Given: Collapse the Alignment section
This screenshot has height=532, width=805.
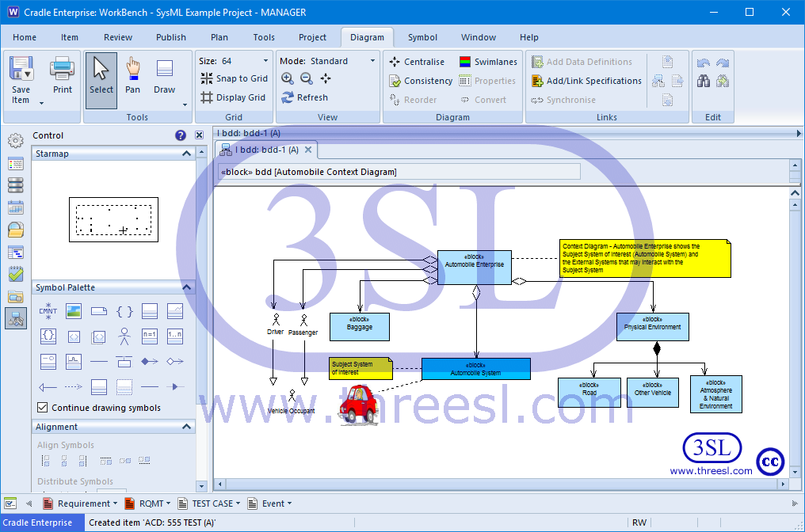Looking at the screenshot, I should pyautogui.click(x=186, y=427).
